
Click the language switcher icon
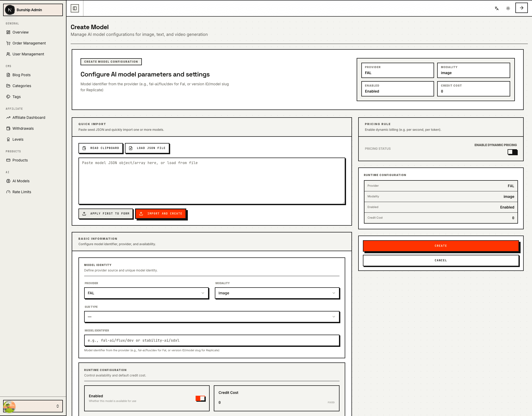[496, 8]
